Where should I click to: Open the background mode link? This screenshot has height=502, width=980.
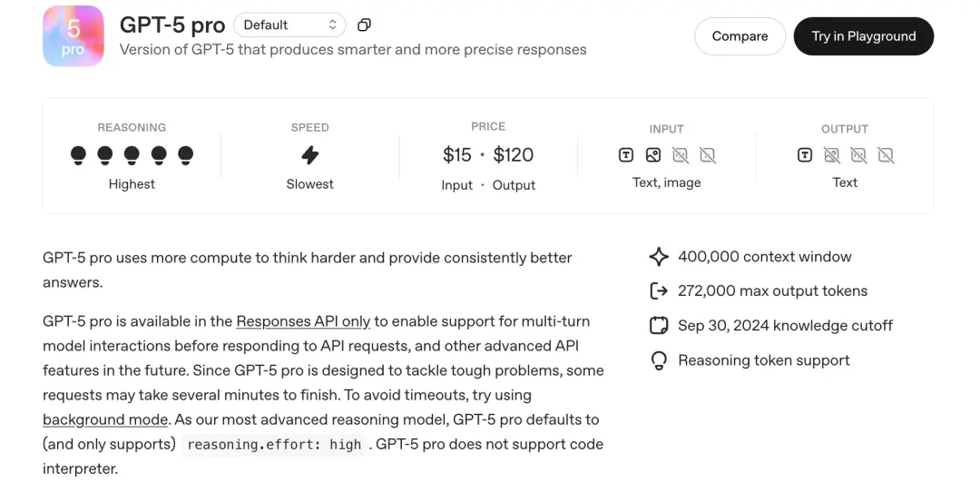point(105,419)
